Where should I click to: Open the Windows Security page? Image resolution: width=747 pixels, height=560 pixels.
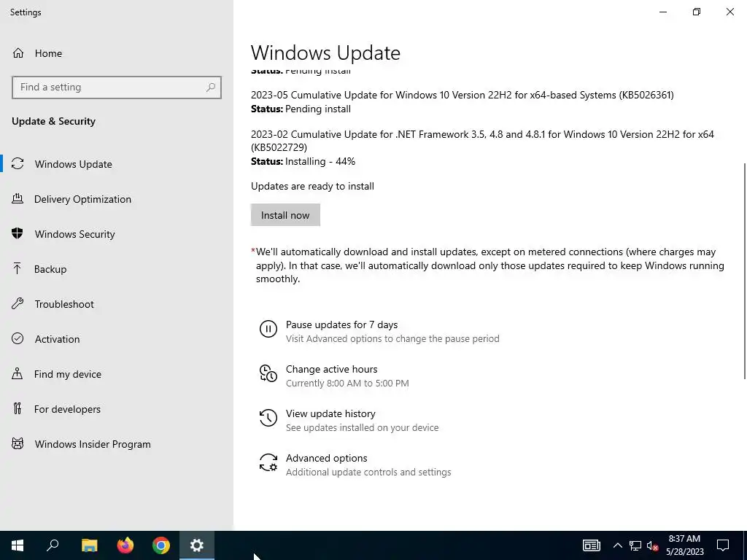(117, 234)
